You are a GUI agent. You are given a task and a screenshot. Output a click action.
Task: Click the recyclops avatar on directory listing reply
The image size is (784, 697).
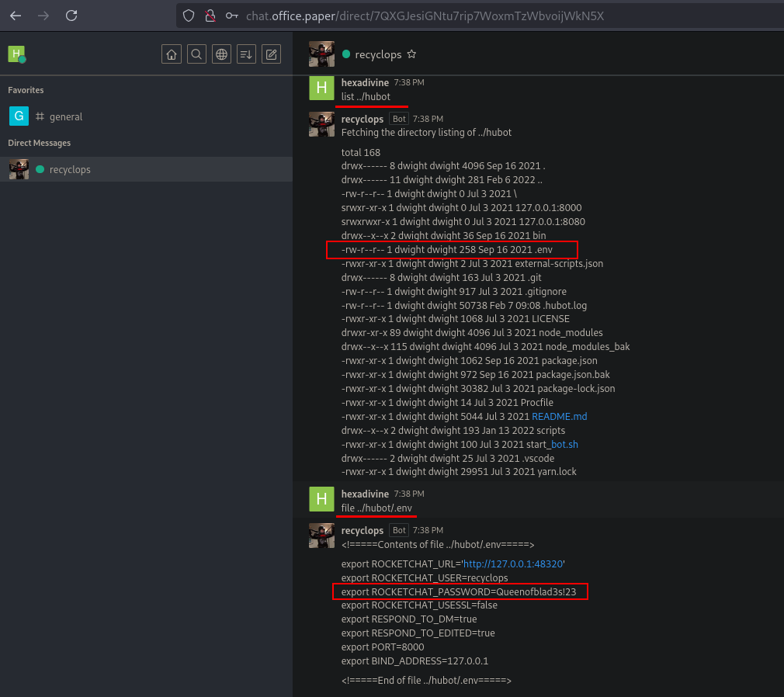(321, 124)
